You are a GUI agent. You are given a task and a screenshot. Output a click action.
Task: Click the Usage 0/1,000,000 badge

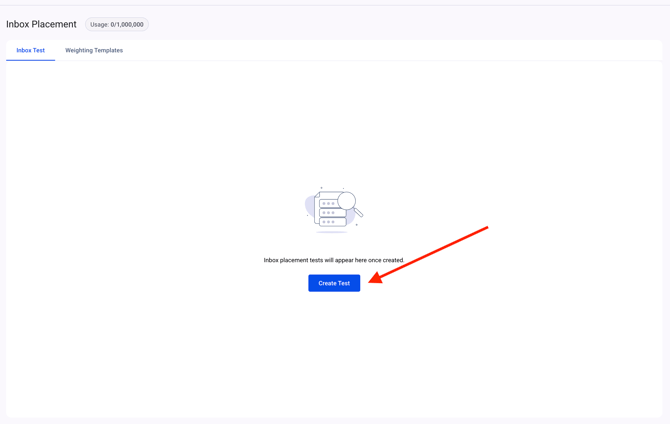point(117,24)
